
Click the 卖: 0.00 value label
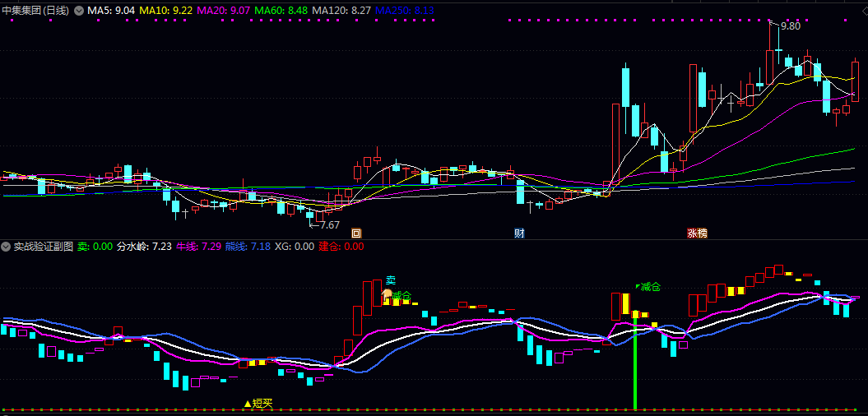click(95, 247)
